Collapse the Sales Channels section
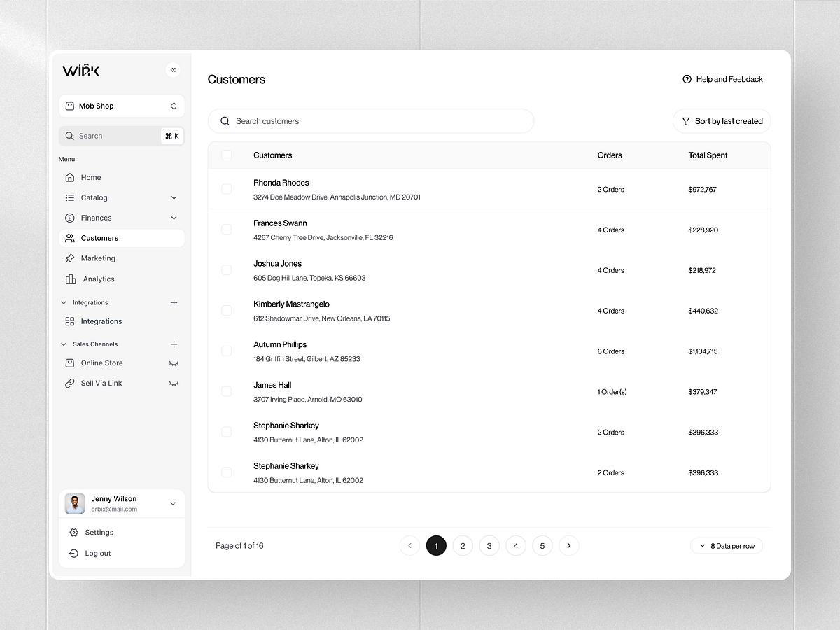The width and height of the screenshot is (840, 630). tap(63, 344)
